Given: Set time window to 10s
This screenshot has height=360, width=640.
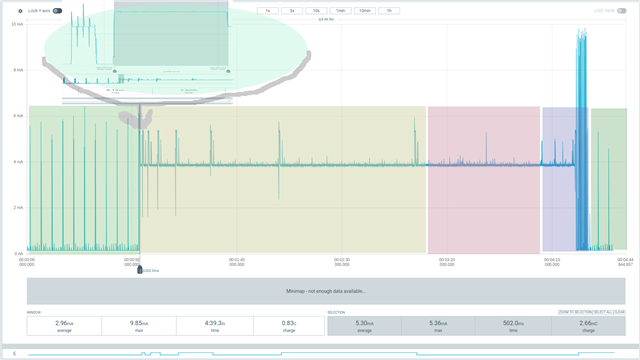Looking at the screenshot, I should [316, 11].
